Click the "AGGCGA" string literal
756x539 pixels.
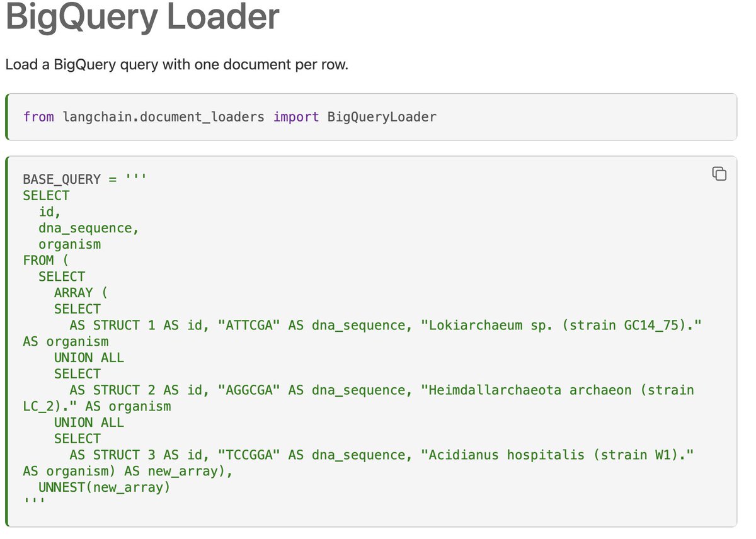(x=249, y=390)
